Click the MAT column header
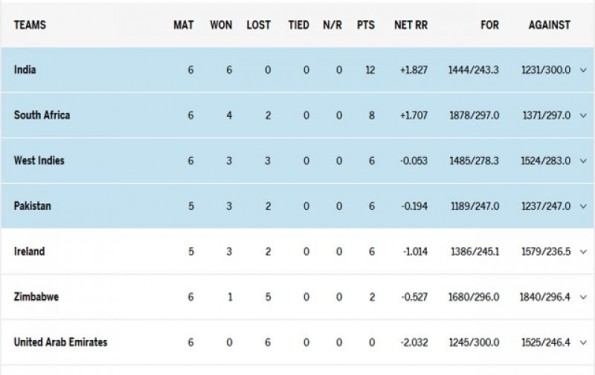 (184, 25)
